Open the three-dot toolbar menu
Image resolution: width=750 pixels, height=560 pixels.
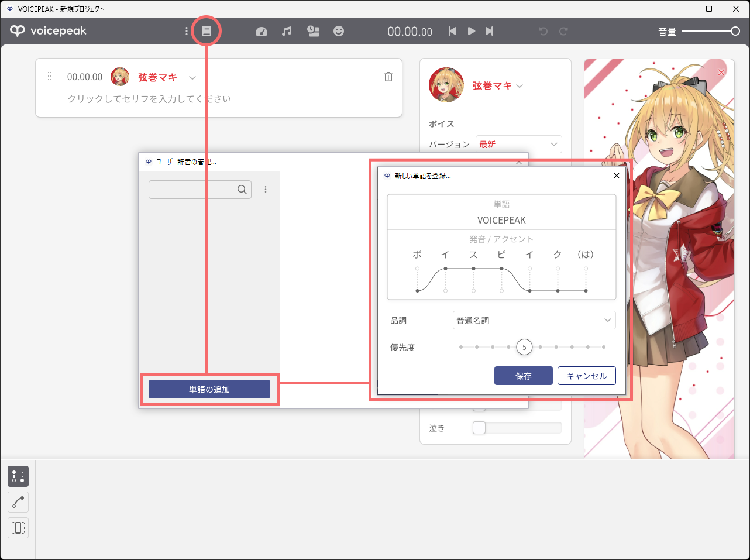(187, 31)
